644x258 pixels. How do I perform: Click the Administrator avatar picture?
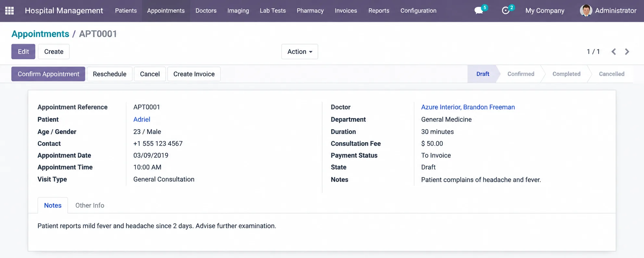pos(586,11)
